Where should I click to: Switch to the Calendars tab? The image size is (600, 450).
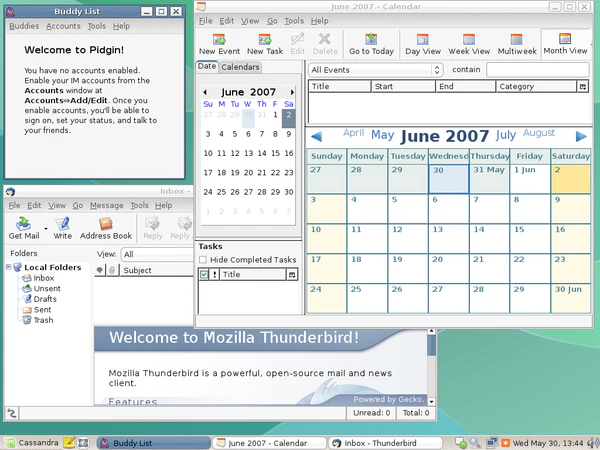pyautogui.click(x=240, y=67)
